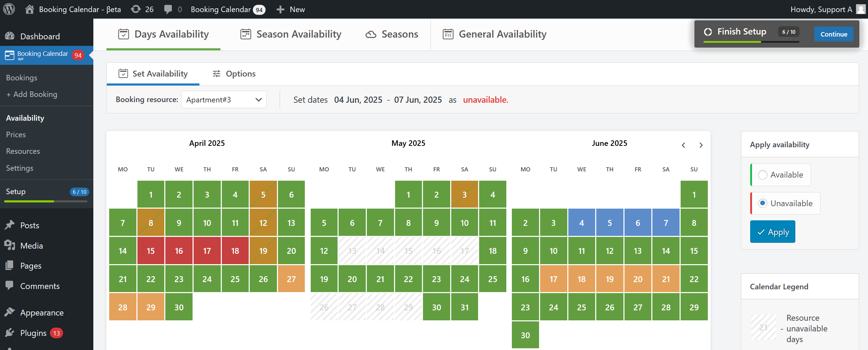Click the Posts pin icon
Viewport: 868px width, 350px height.
[10, 225]
